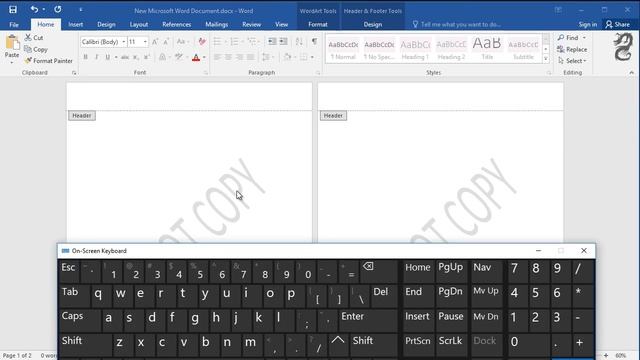Undo the last action
This screenshot has height=360, width=640.
click(34, 9)
